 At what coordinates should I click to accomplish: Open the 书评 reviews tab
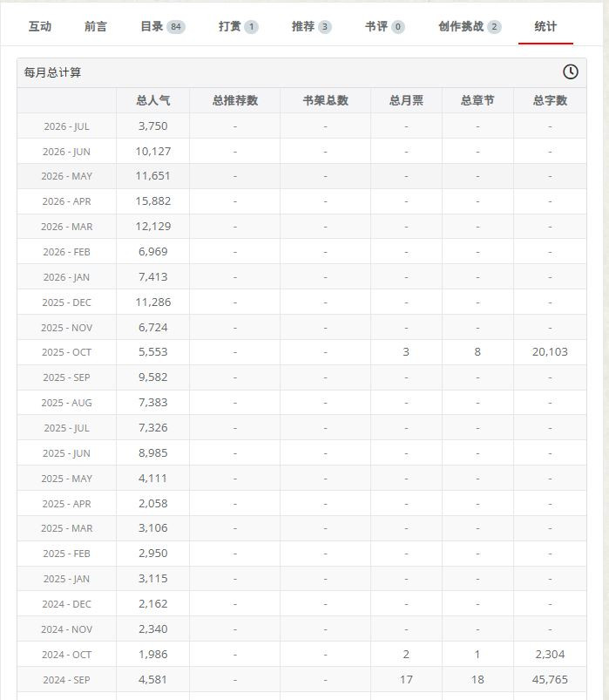(x=384, y=27)
